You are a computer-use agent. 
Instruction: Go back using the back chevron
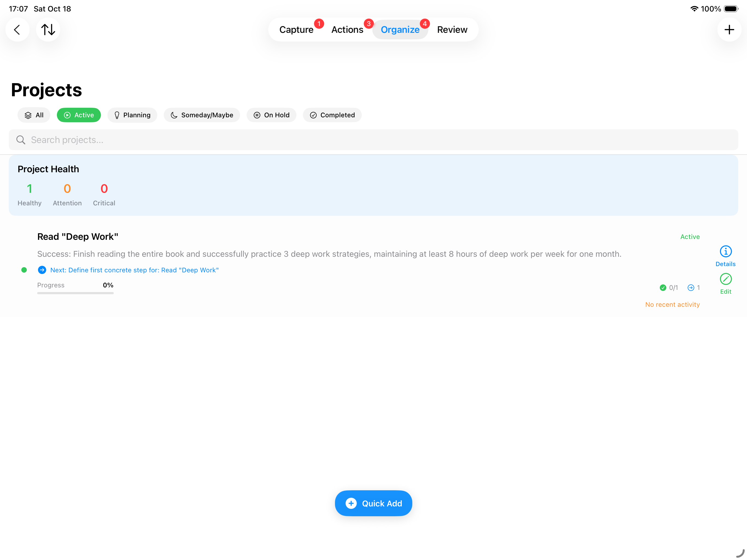click(17, 30)
